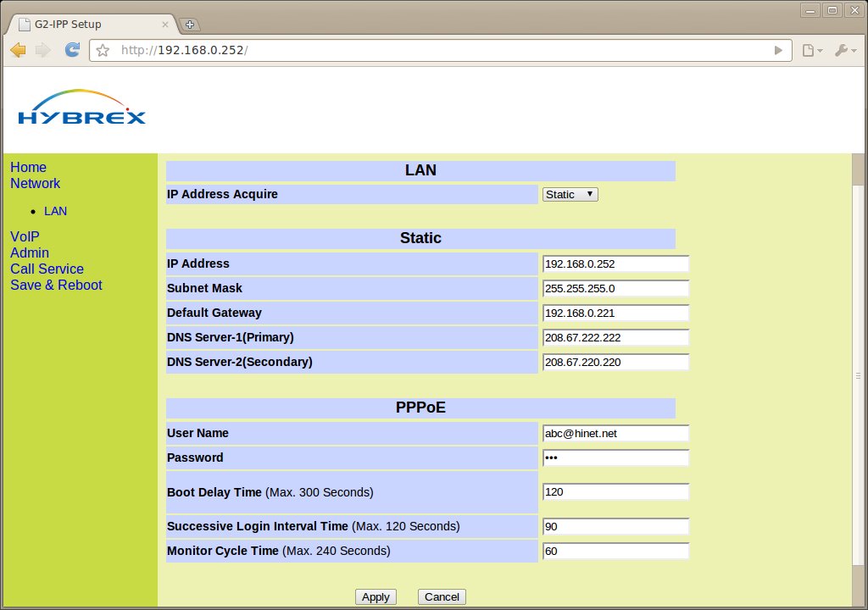Bookmark the page with the star icon
The height and width of the screenshot is (610, 868).
(103, 51)
